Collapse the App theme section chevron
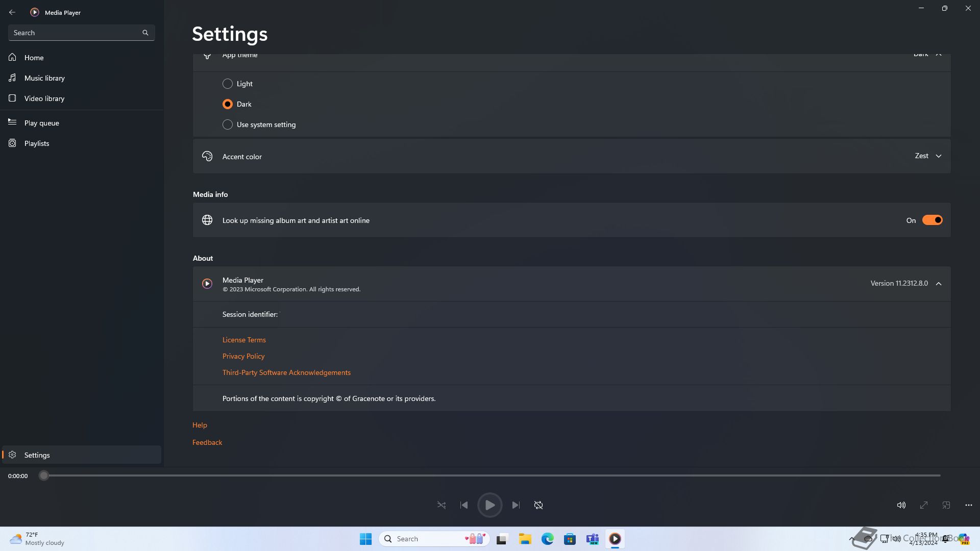Image resolution: width=980 pixels, height=551 pixels. pyautogui.click(x=938, y=55)
